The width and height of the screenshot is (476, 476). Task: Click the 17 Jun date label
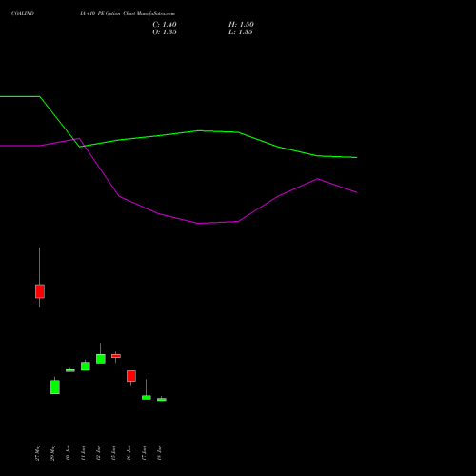click(x=144, y=453)
